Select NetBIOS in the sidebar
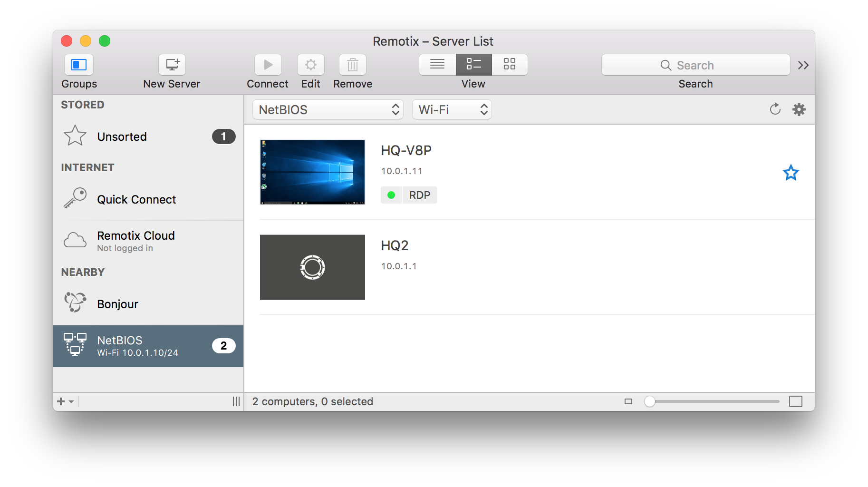Viewport: 868px width, 487px height. [148, 346]
